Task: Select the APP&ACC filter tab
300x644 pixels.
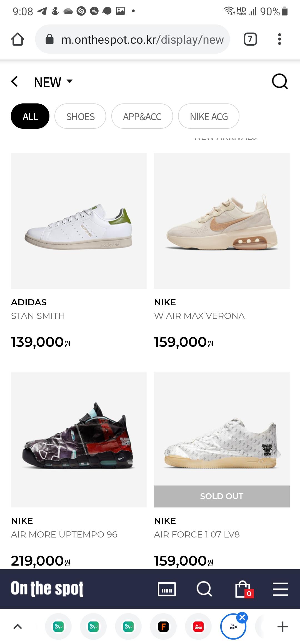Action: pyautogui.click(x=142, y=116)
